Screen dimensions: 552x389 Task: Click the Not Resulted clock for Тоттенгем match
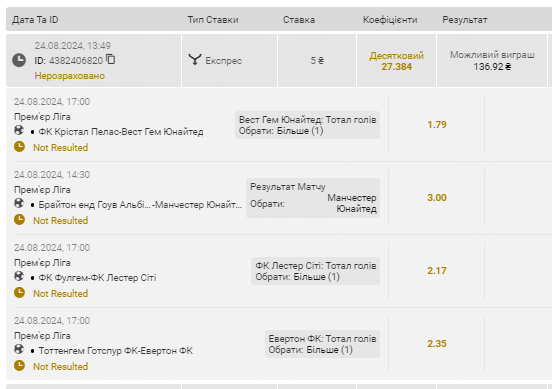19,366
